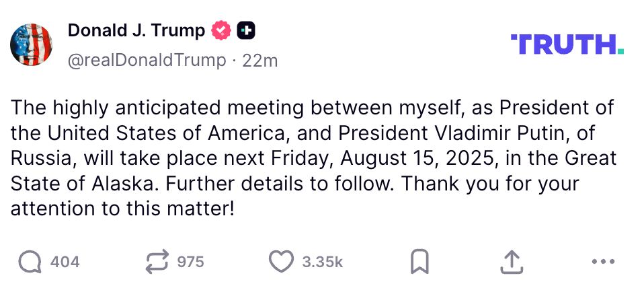644x286 pixels.
Task: Open the post via the 22m timestamp
Action: (260, 61)
